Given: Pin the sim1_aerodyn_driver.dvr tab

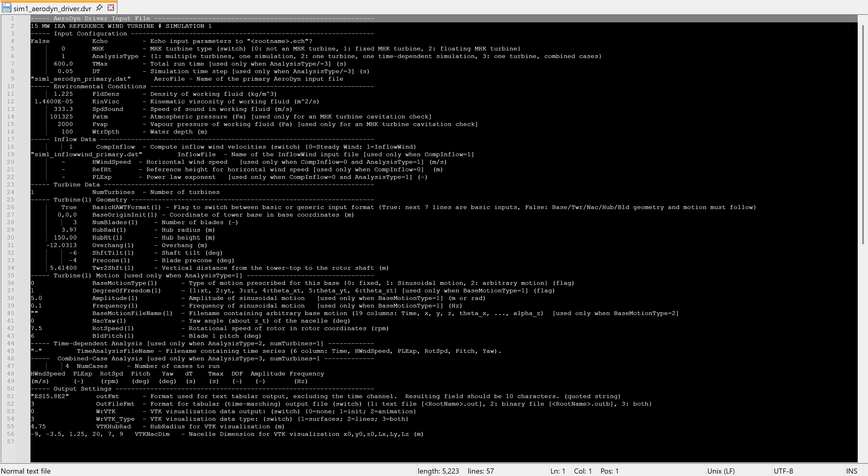Looking at the screenshot, I should click(x=99, y=8).
